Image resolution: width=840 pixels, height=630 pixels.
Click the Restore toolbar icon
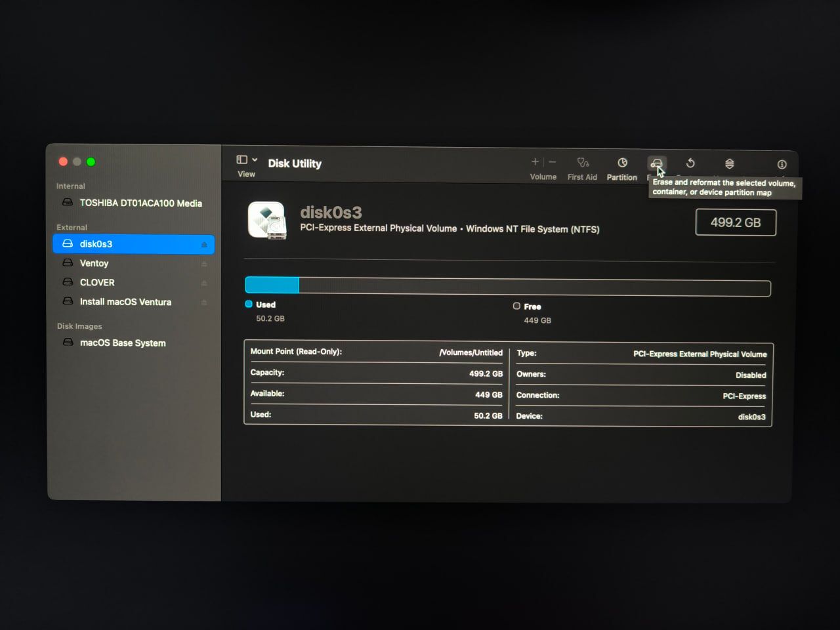click(x=690, y=163)
